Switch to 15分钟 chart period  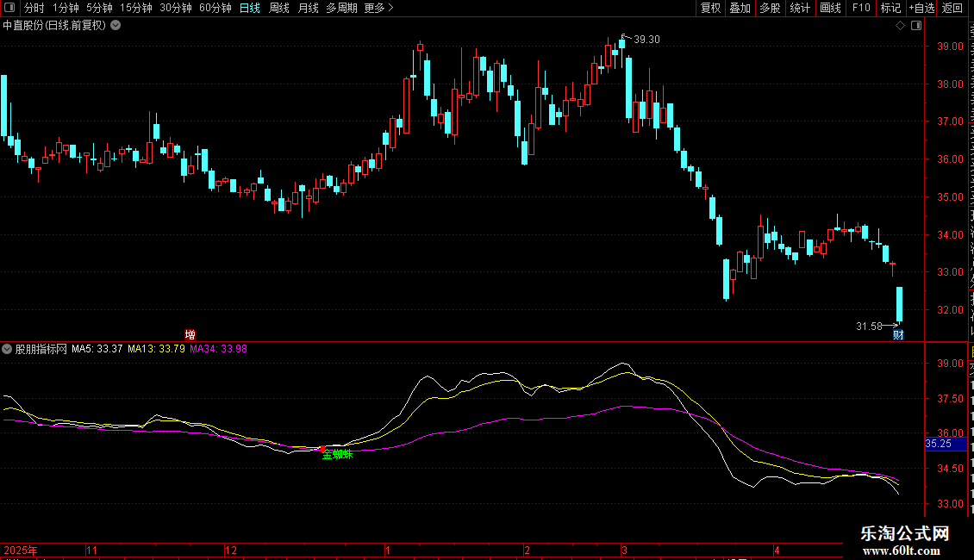tap(136, 8)
